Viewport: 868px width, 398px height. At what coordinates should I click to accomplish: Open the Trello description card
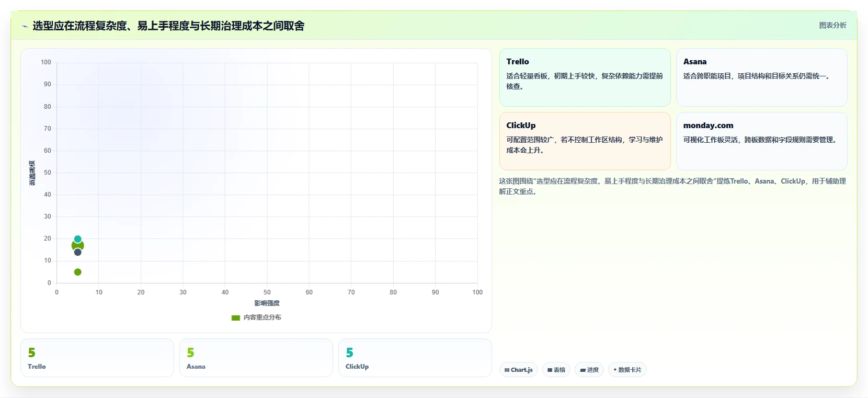click(585, 77)
